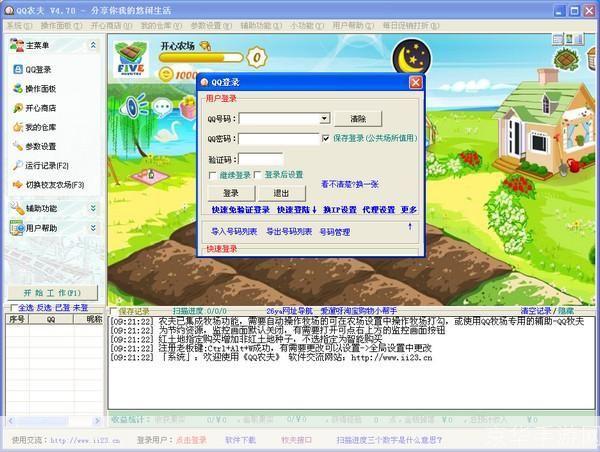The height and width of the screenshot is (452, 600).
Task: Toggle 保存登录 checkbox
Action: 326,138
